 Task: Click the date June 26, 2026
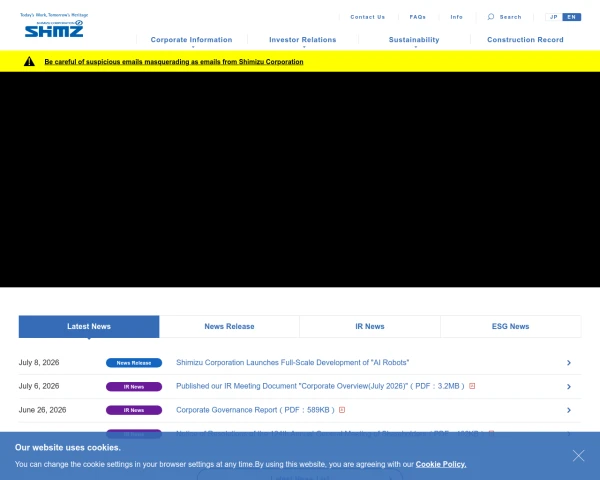pyautogui.click(x=42, y=410)
